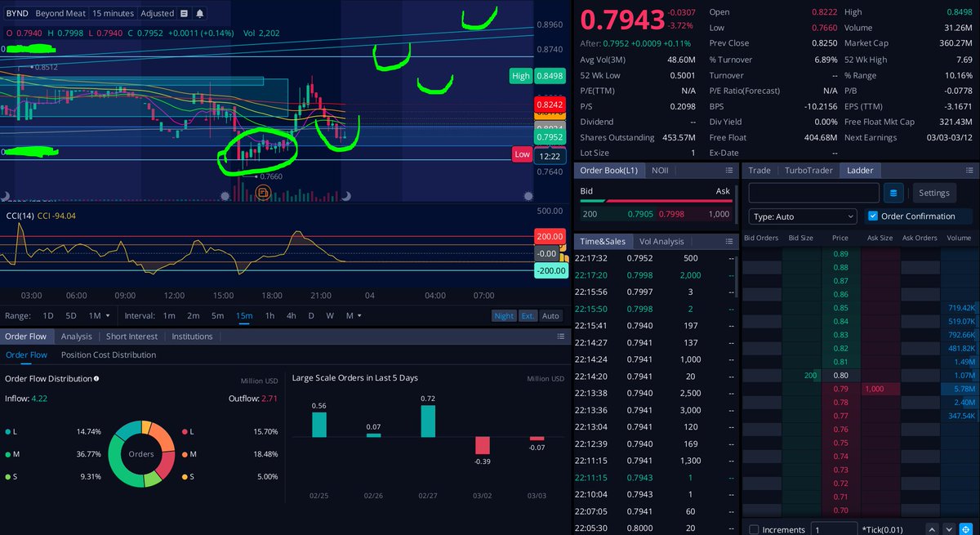The width and height of the screenshot is (980, 535).
Task: Click the ladder down-arrow button
Action: [x=948, y=529]
